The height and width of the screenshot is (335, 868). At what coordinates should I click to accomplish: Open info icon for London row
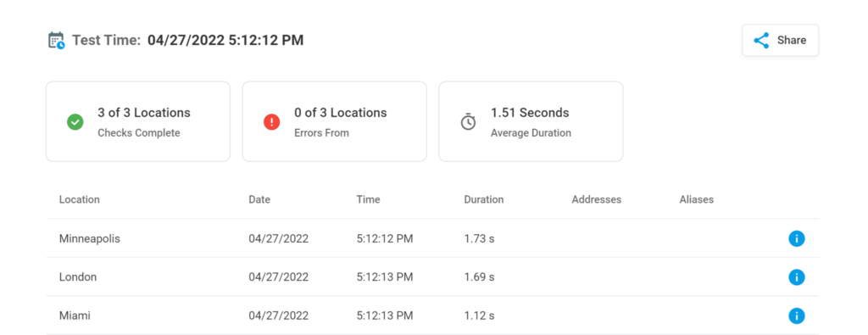797,276
